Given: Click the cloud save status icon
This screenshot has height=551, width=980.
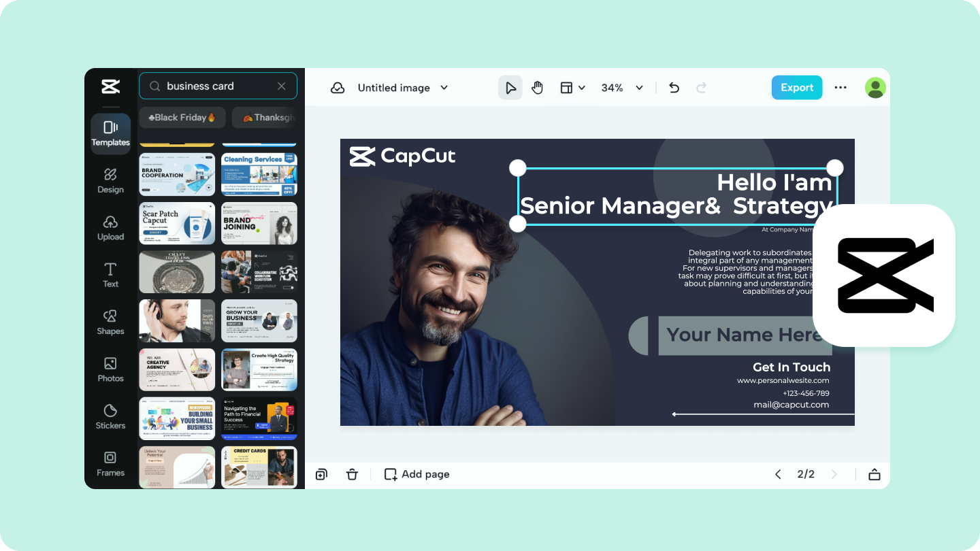Looking at the screenshot, I should (x=338, y=88).
